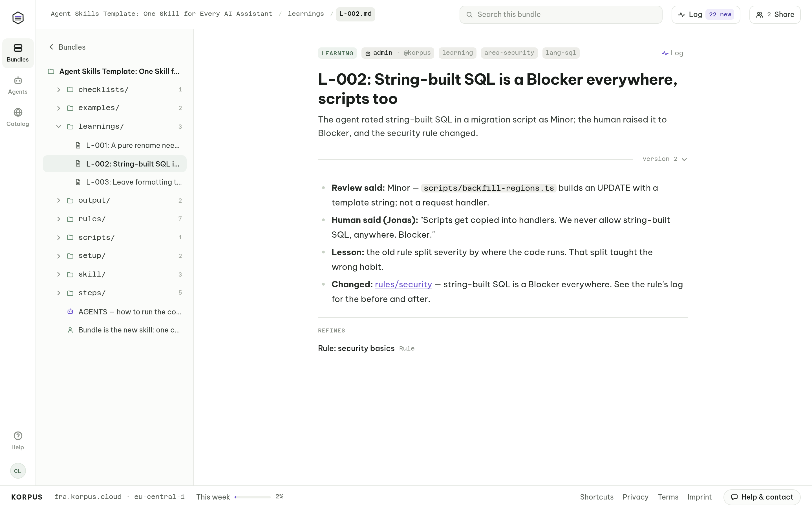Screen dimensions: 812x508
Task: Expand the scripts/ folder
Action: 59,238
